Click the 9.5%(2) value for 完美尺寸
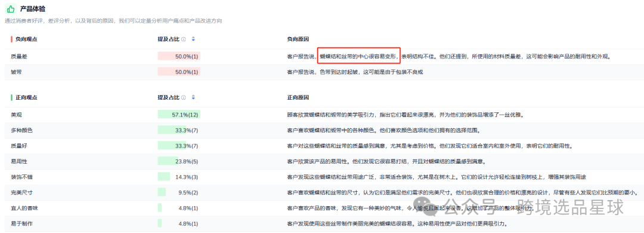The height and width of the screenshot is (233, 644). point(188,192)
